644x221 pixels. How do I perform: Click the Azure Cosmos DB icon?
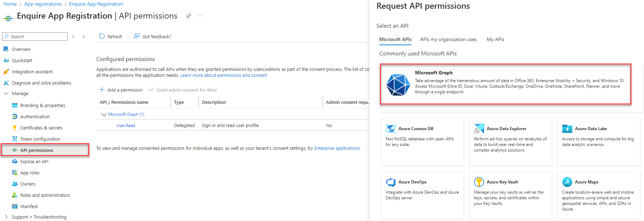(390, 129)
